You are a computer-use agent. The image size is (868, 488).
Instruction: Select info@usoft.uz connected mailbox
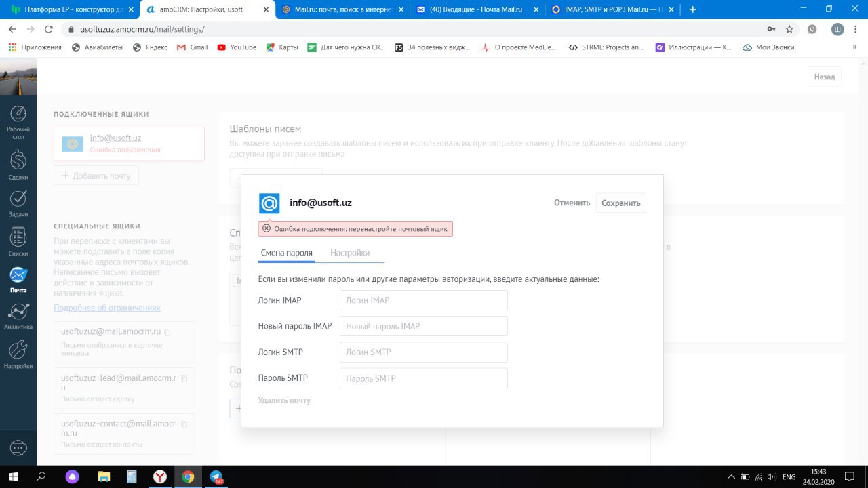pyautogui.click(x=129, y=144)
